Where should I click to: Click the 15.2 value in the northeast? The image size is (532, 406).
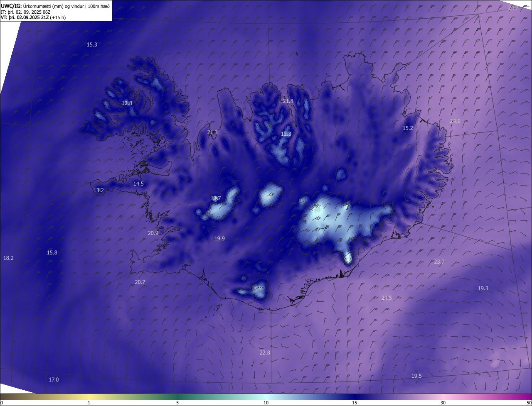pyautogui.click(x=408, y=128)
